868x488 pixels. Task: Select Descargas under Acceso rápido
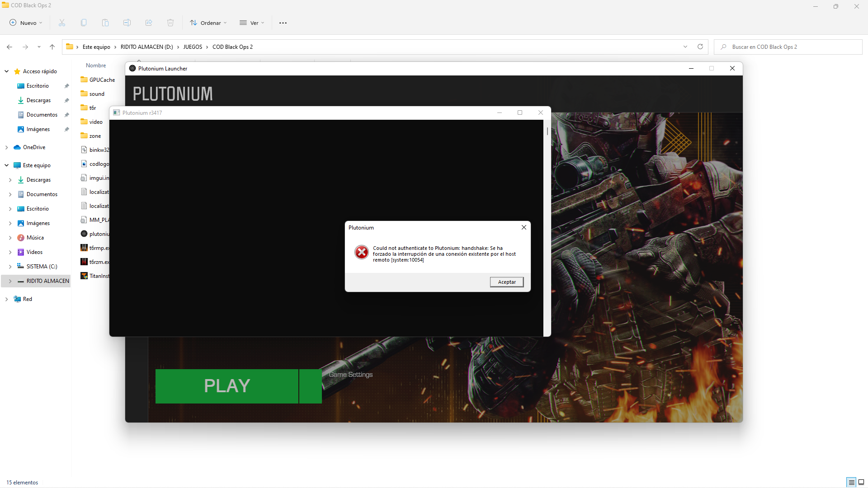click(38, 100)
